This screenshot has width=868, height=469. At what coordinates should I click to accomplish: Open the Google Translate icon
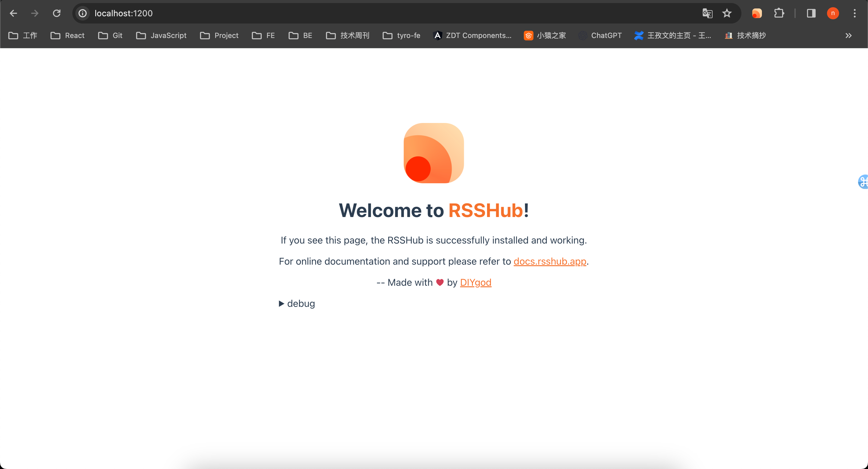(707, 13)
